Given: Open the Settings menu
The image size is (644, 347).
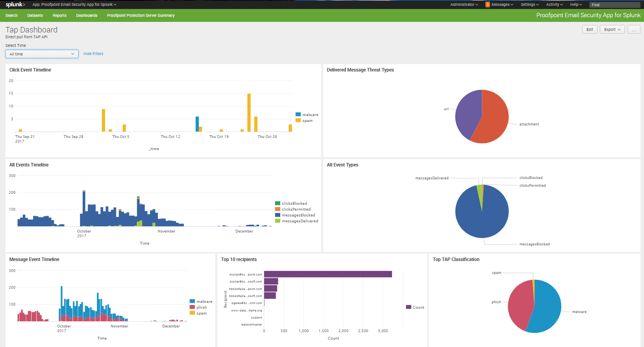Looking at the screenshot, I should coord(530,5).
